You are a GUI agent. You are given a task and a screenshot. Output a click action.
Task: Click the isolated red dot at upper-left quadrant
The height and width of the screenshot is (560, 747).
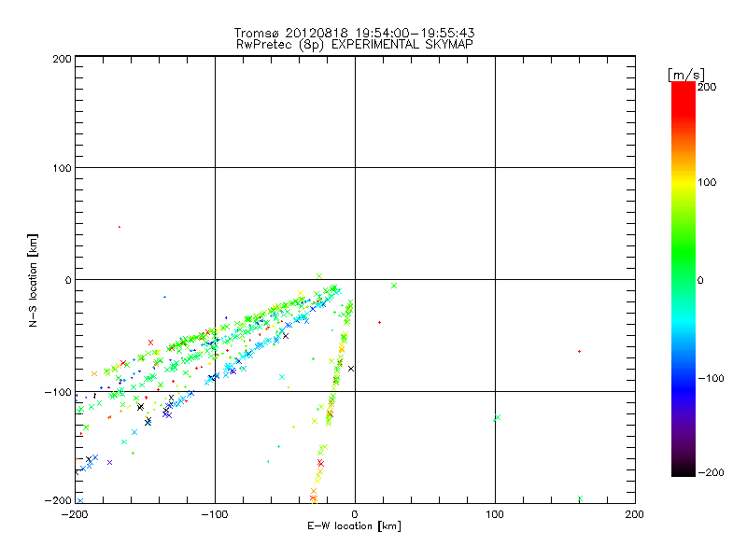(120, 227)
